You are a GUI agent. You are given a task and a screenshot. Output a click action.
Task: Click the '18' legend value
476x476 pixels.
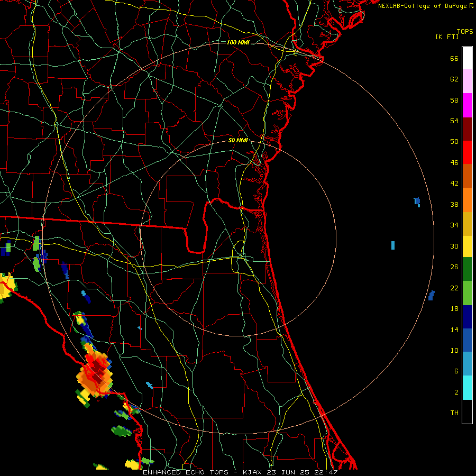click(x=454, y=309)
